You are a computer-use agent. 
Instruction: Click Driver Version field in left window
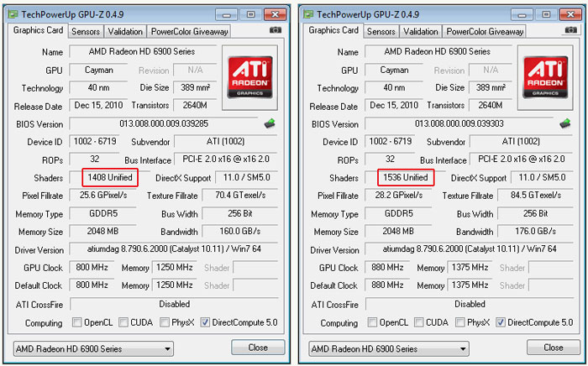174,249
